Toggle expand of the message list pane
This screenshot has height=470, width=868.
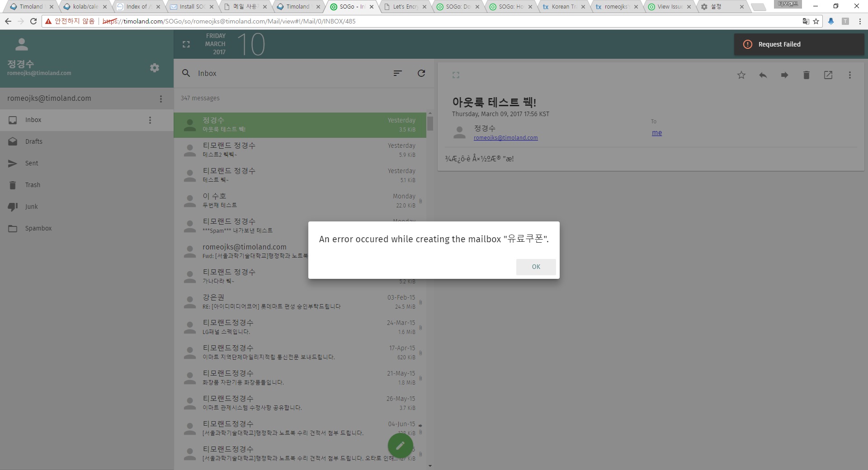(186, 44)
